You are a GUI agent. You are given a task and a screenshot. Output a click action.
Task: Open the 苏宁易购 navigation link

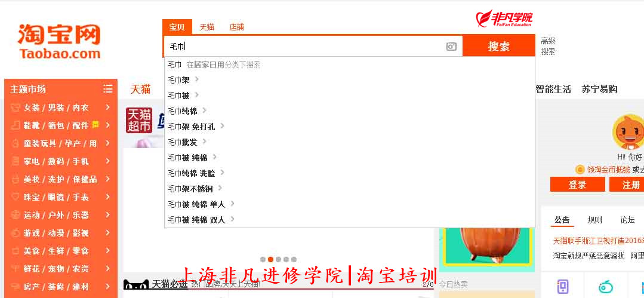(x=599, y=89)
